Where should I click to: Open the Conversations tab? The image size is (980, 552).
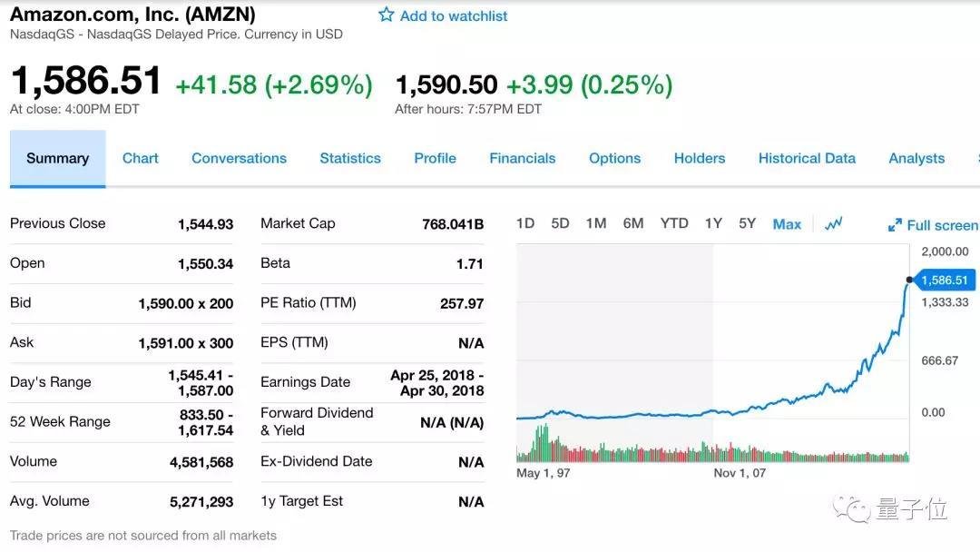pos(239,158)
